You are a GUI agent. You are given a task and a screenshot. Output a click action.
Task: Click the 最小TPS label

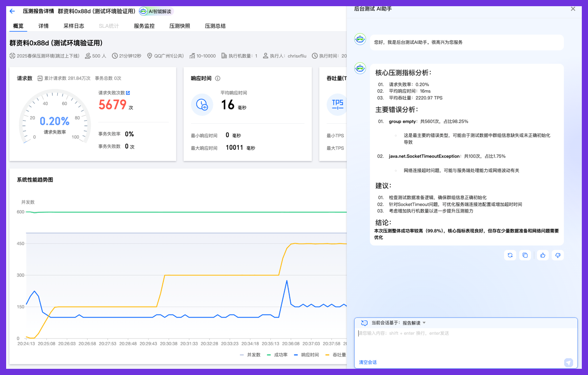(x=335, y=136)
